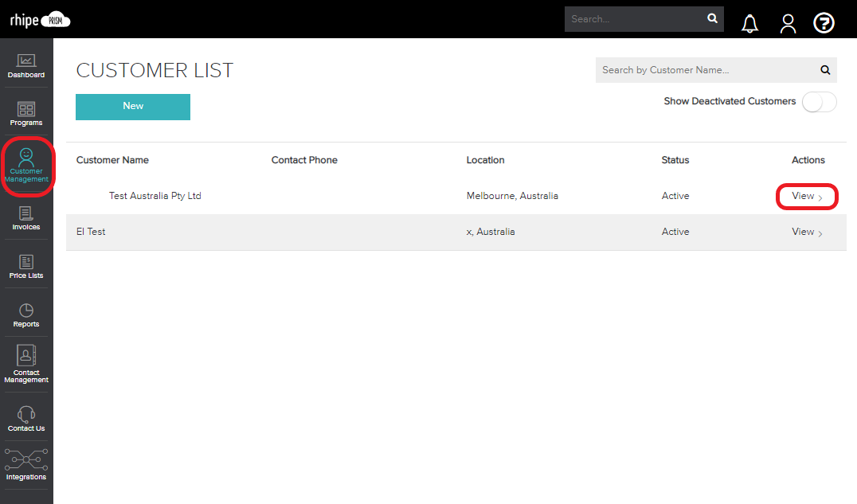Select Customer Management in the sidebar
857x504 pixels.
pos(26,166)
